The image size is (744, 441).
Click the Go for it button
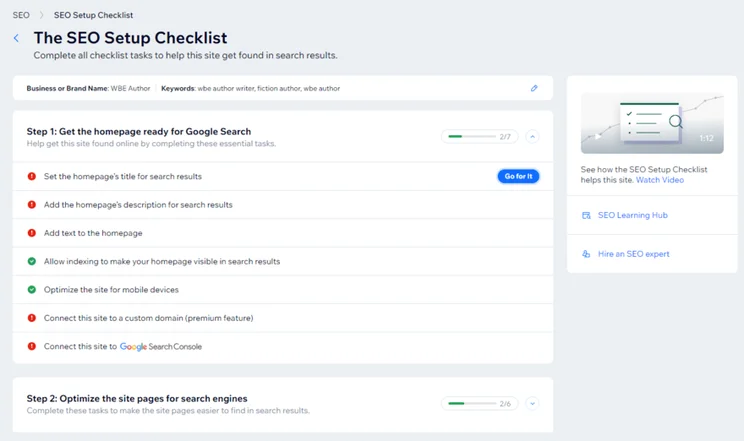[x=518, y=176]
